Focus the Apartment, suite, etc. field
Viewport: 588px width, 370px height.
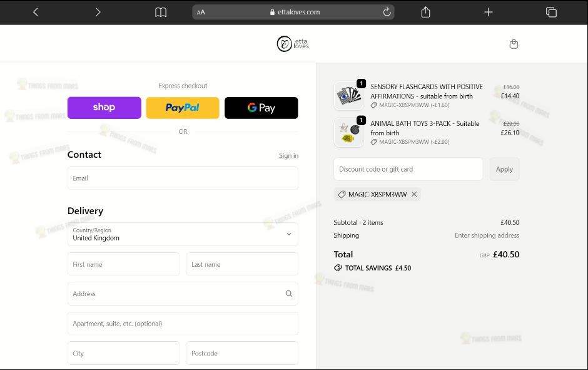pyautogui.click(x=183, y=323)
